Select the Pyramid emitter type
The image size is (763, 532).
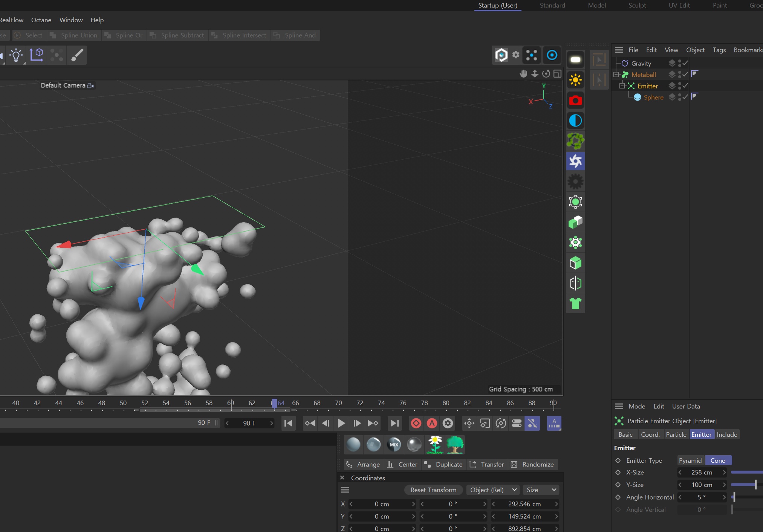(690, 460)
